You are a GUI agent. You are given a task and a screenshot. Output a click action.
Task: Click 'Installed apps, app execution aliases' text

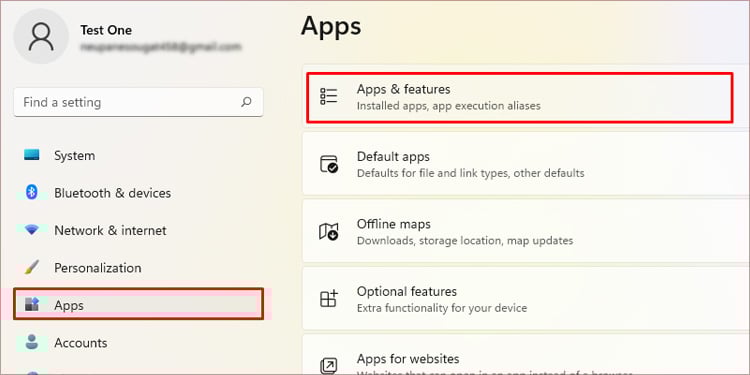448,106
